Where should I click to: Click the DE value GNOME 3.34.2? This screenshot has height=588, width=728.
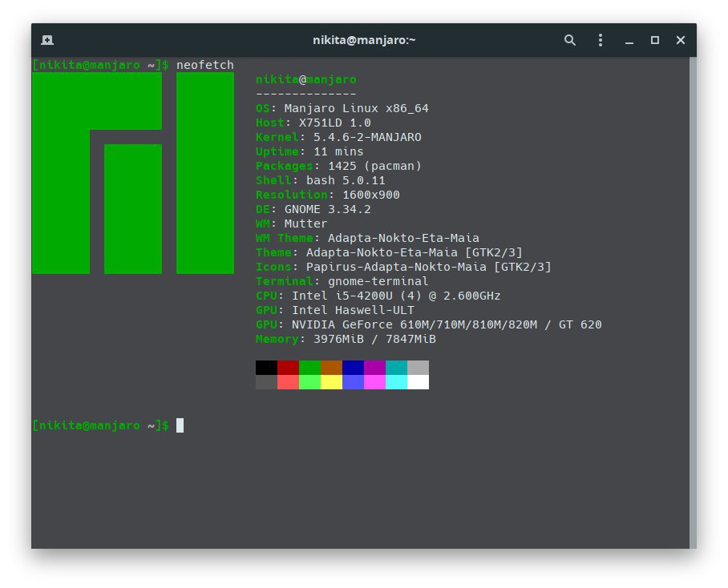click(x=327, y=208)
